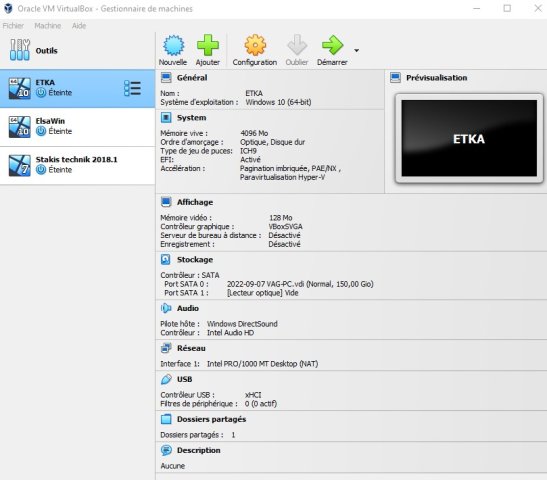
Task: Click the Audio speaker icon
Action: [x=166, y=308]
